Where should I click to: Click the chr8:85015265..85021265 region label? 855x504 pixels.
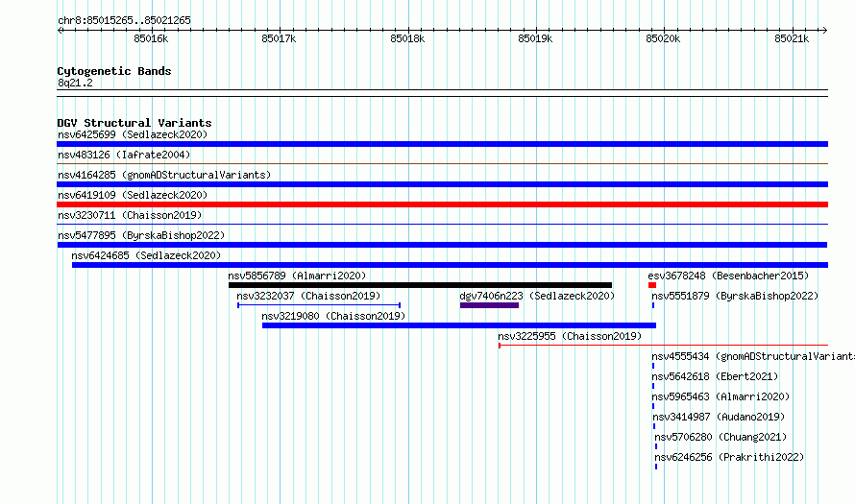[x=124, y=20]
